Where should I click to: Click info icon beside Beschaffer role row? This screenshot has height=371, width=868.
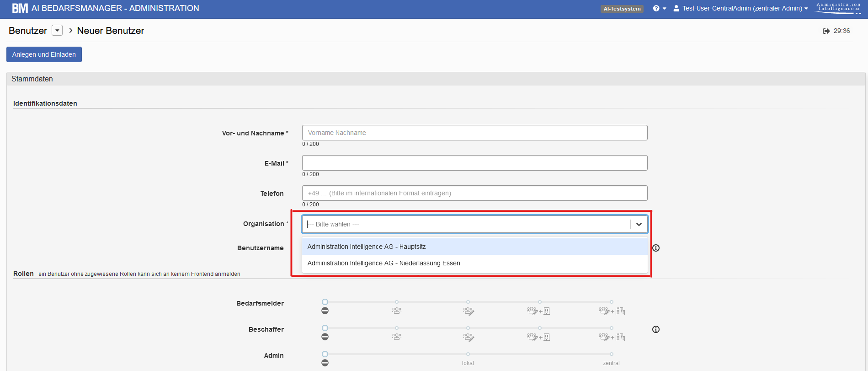pos(656,329)
